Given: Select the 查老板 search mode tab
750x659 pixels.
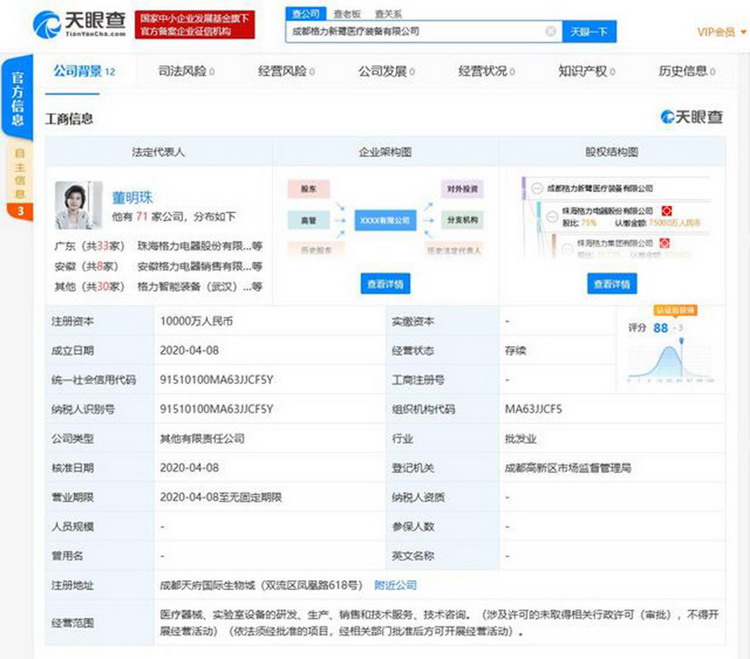Looking at the screenshot, I should point(345,14).
